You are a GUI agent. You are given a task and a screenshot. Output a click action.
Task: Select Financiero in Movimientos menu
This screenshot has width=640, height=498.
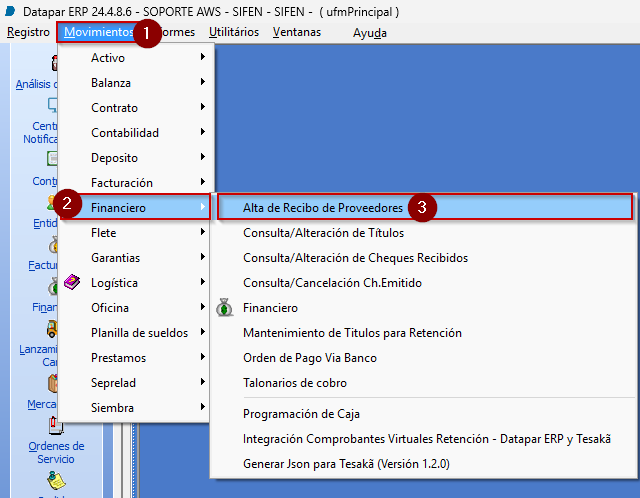pos(136,207)
